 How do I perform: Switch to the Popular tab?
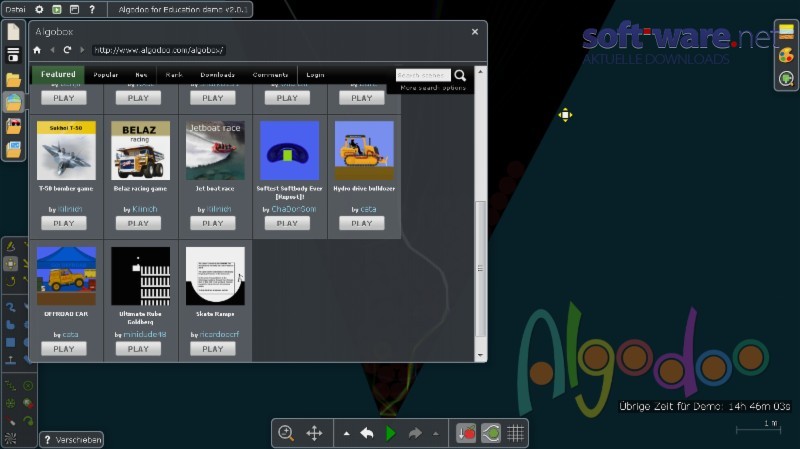tap(106, 74)
